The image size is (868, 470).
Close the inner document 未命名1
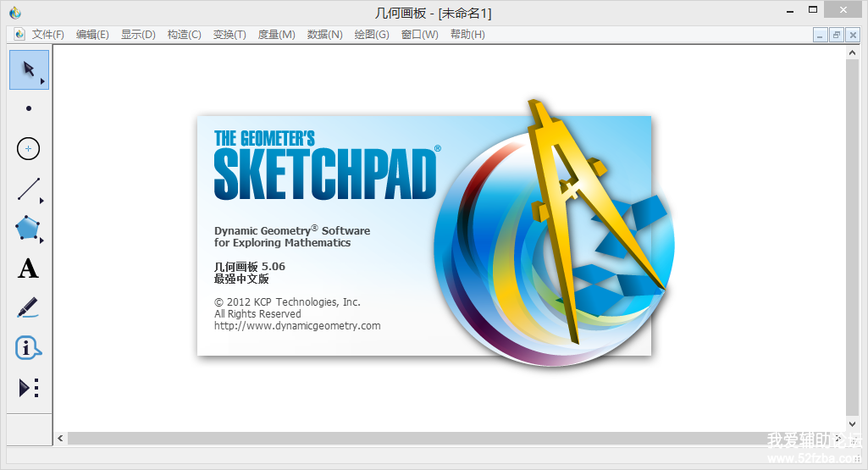853,35
